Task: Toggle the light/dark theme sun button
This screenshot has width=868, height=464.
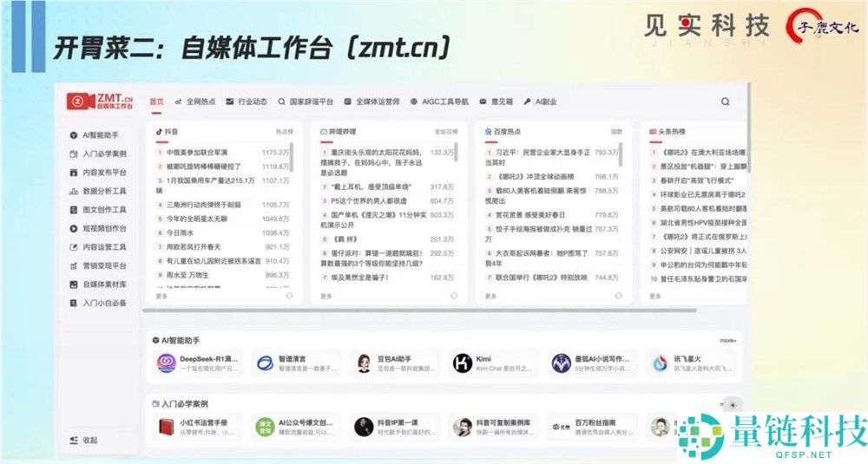Action: (733, 405)
